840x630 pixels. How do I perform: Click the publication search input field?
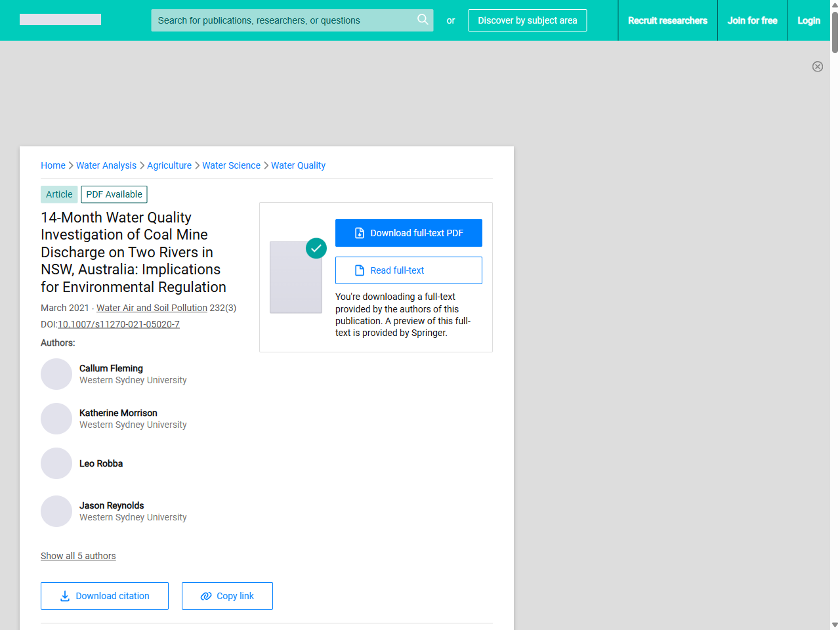coord(282,20)
